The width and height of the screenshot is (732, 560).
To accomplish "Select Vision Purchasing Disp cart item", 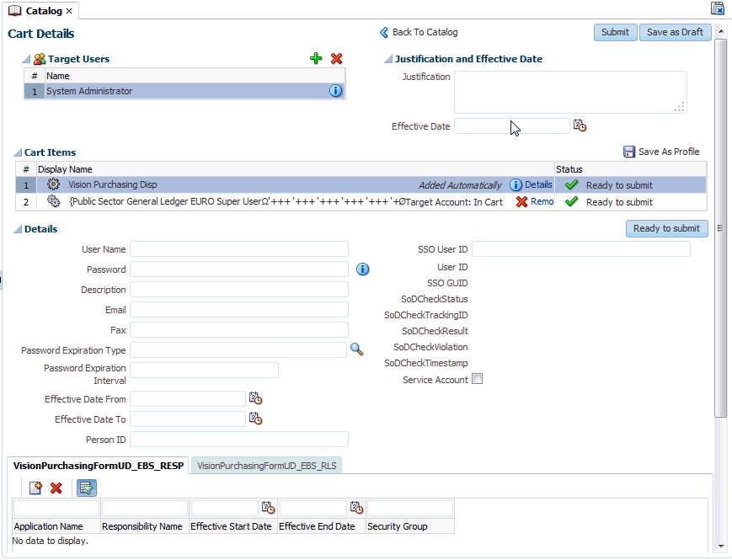I will [x=361, y=184].
